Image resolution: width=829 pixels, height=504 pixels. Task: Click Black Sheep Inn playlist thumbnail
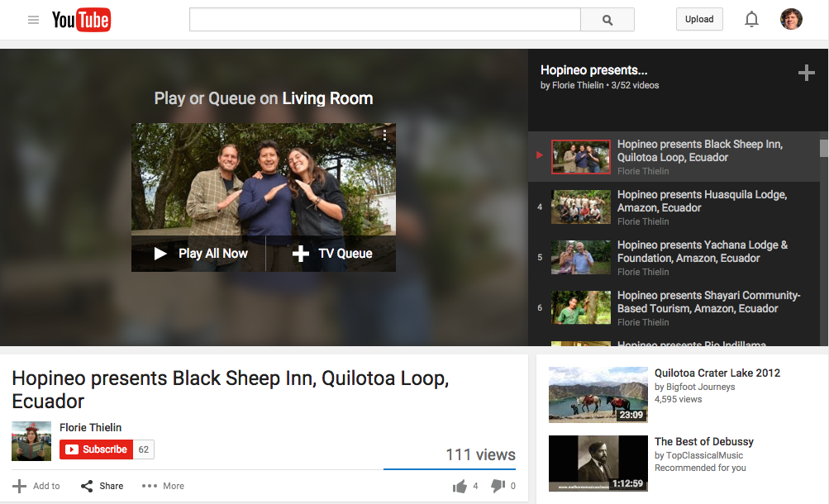click(581, 156)
